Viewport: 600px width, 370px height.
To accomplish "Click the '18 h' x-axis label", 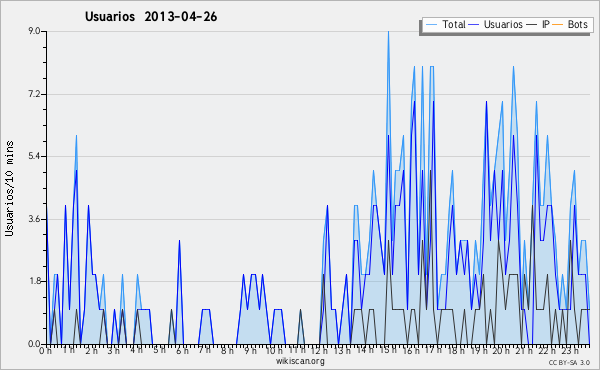I will click(456, 351).
